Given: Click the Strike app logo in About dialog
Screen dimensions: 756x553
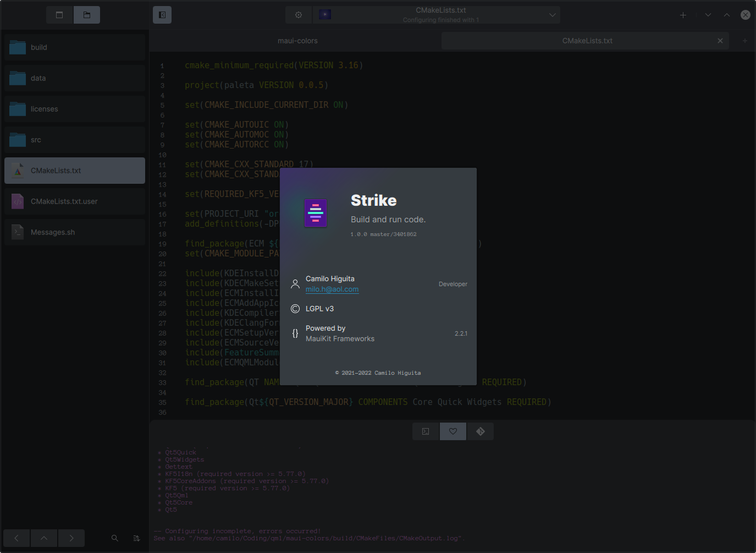Looking at the screenshot, I should point(316,213).
